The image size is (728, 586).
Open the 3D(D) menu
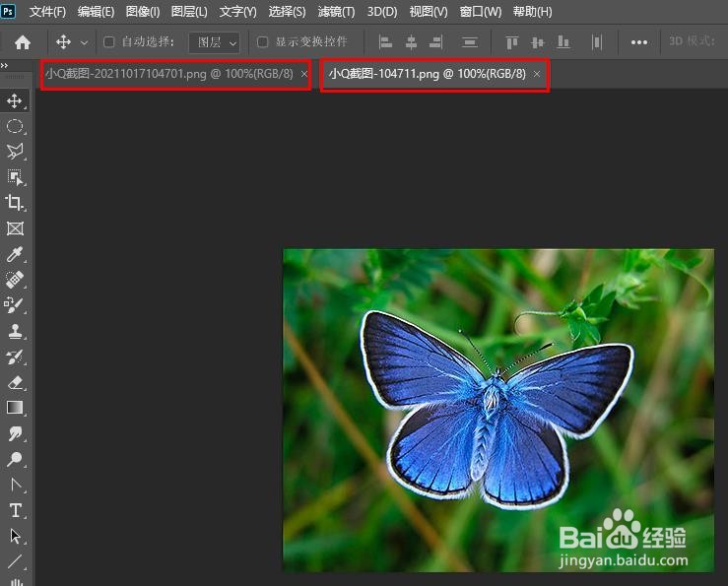[x=382, y=11]
